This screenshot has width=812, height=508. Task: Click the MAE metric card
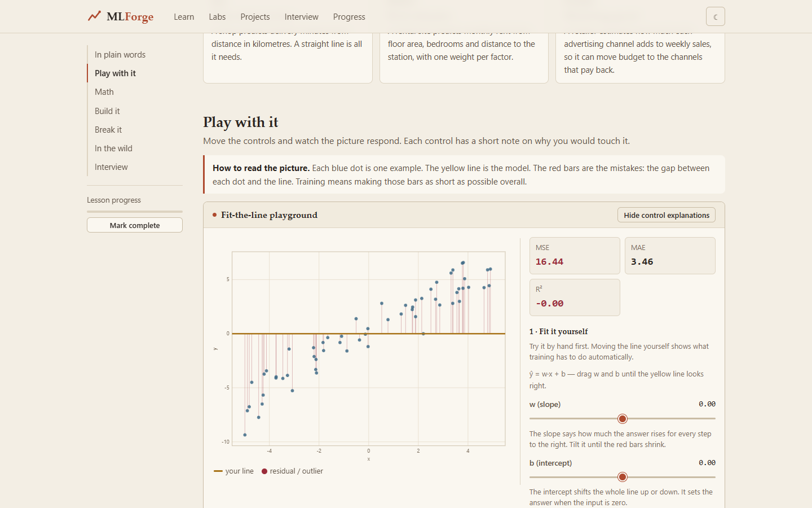[670, 256]
